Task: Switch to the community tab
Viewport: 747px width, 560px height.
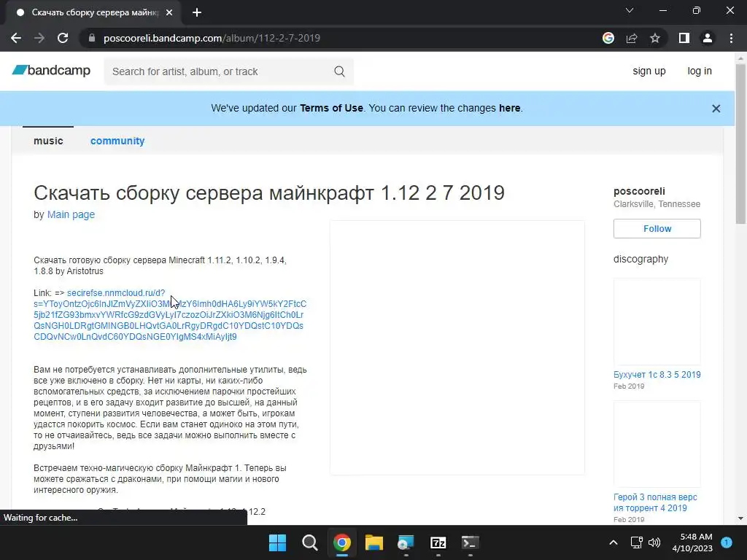Action: [x=117, y=141]
